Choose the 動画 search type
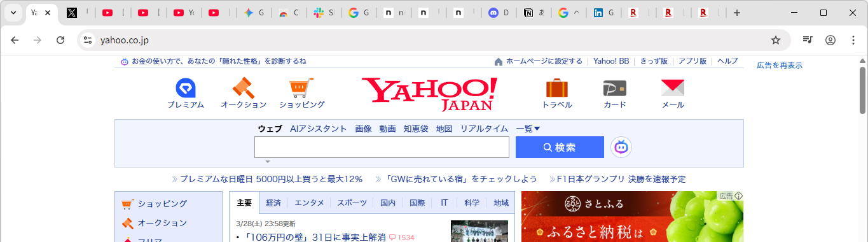 [387, 129]
